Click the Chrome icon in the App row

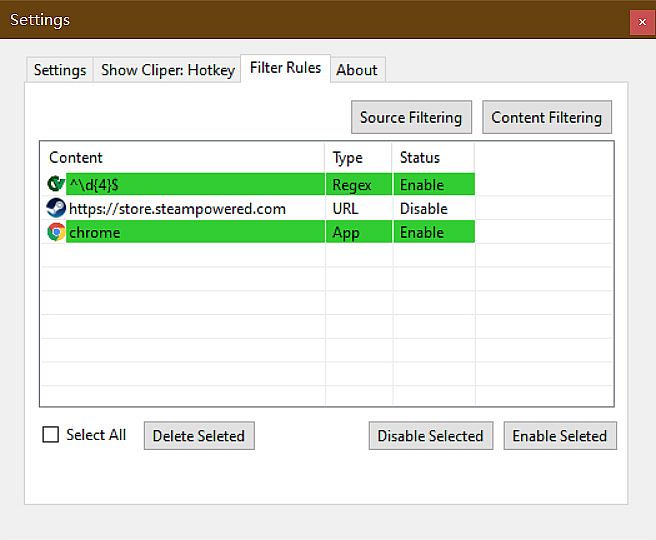click(x=56, y=232)
